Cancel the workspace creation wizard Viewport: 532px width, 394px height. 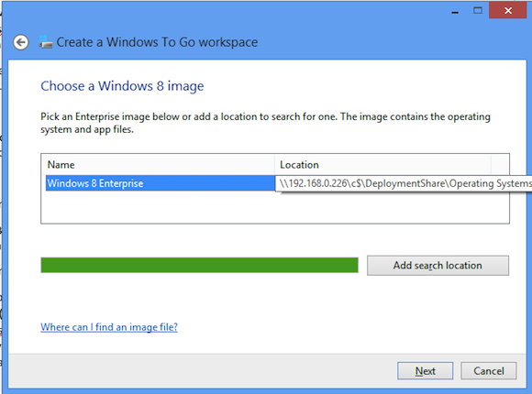[x=489, y=371]
